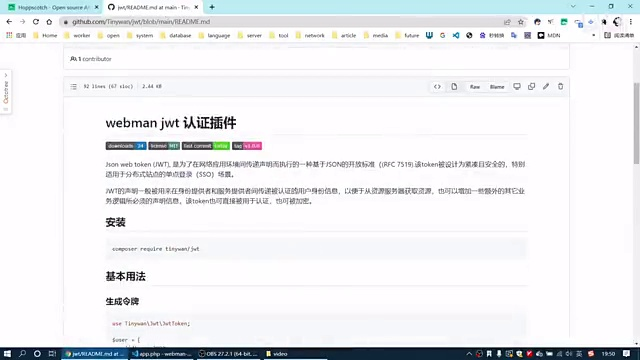
Task: Open the VS Code bookmark icon
Action: pyautogui.click(x=456, y=36)
